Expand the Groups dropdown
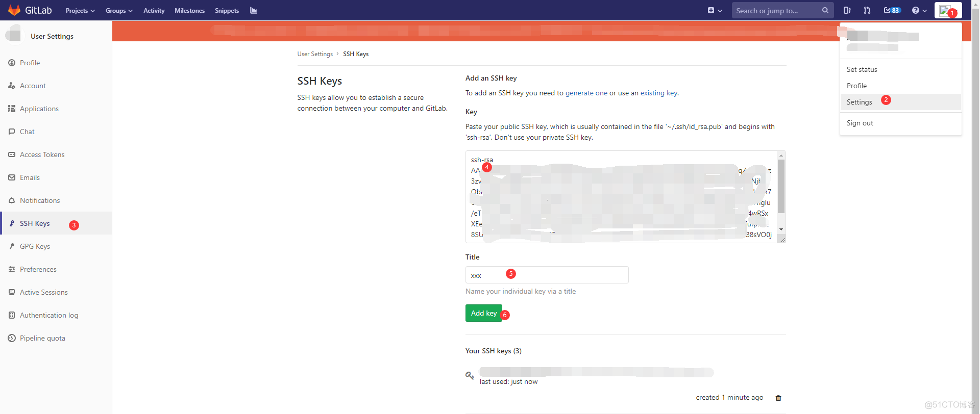 (119, 11)
